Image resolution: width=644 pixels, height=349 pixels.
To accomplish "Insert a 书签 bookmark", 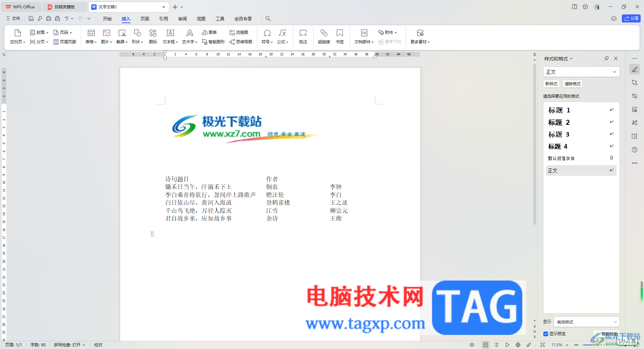I will (x=340, y=37).
